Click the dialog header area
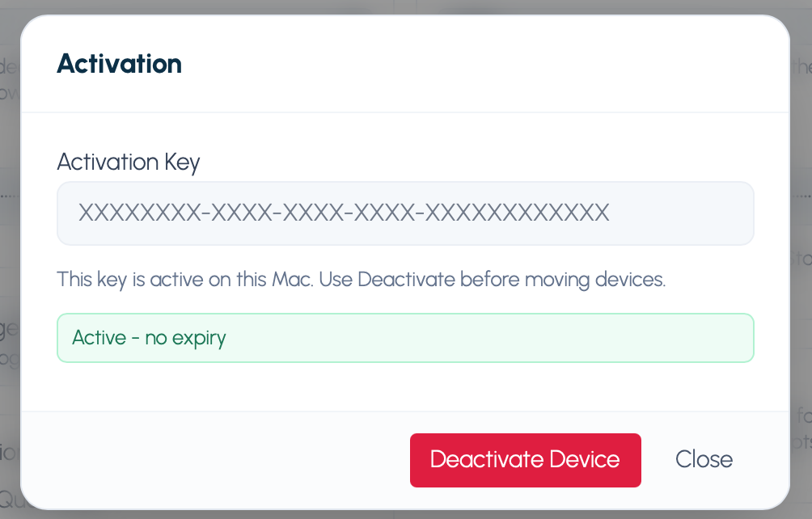 pos(404,64)
